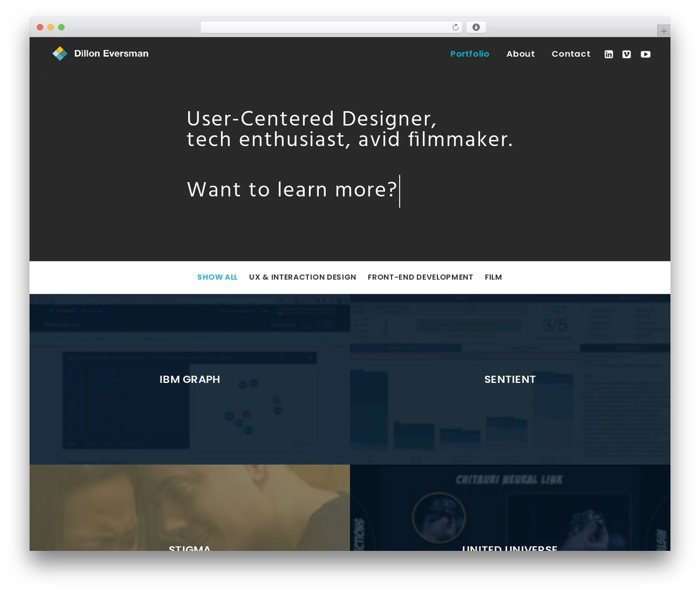Screen dimensions: 700x593
Task: Open the YouTube channel icon
Action: click(x=646, y=54)
